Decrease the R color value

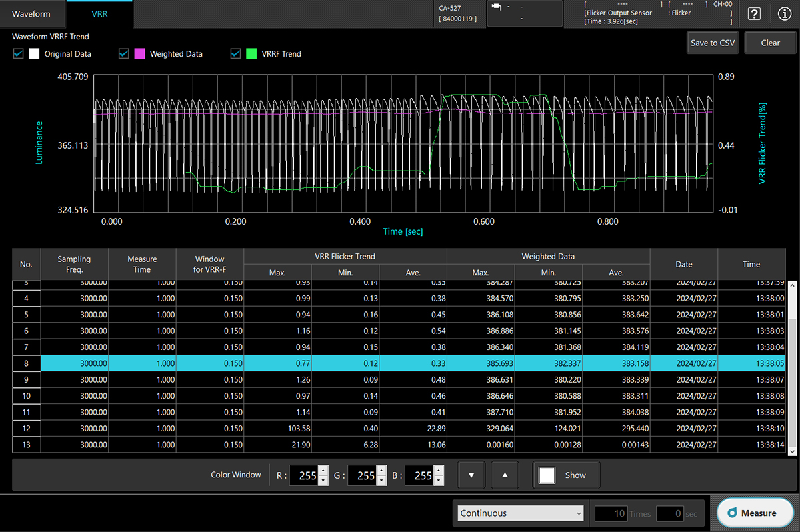tap(323, 481)
